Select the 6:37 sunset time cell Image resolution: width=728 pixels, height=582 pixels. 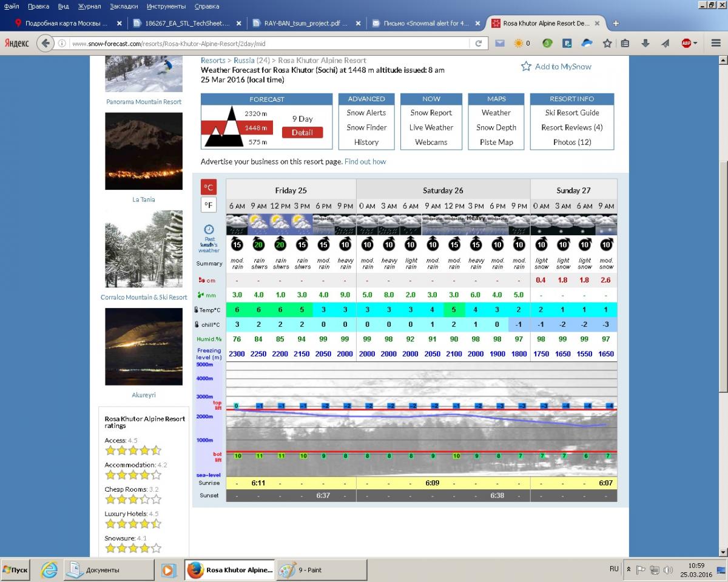323,496
